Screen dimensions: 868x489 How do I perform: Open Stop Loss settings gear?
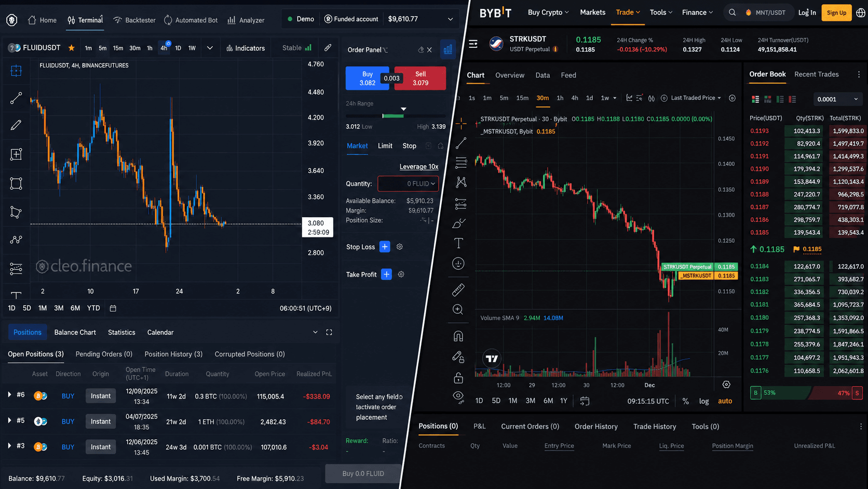400,247
